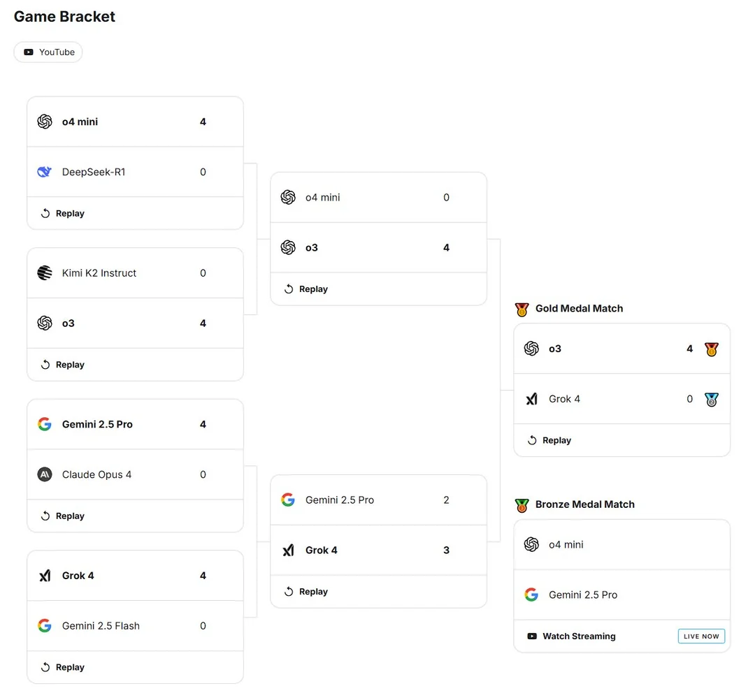This screenshot has width=755, height=700.
Task: Open Replay for the o4 mini vs o3 semifinal
Action: 306,289
